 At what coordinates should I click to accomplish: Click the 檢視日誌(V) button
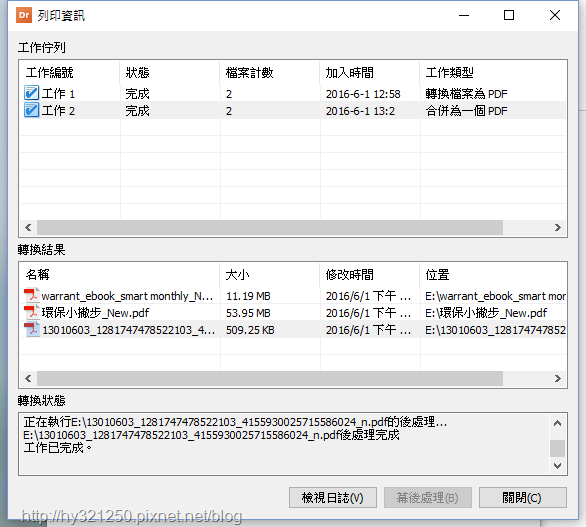333,497
